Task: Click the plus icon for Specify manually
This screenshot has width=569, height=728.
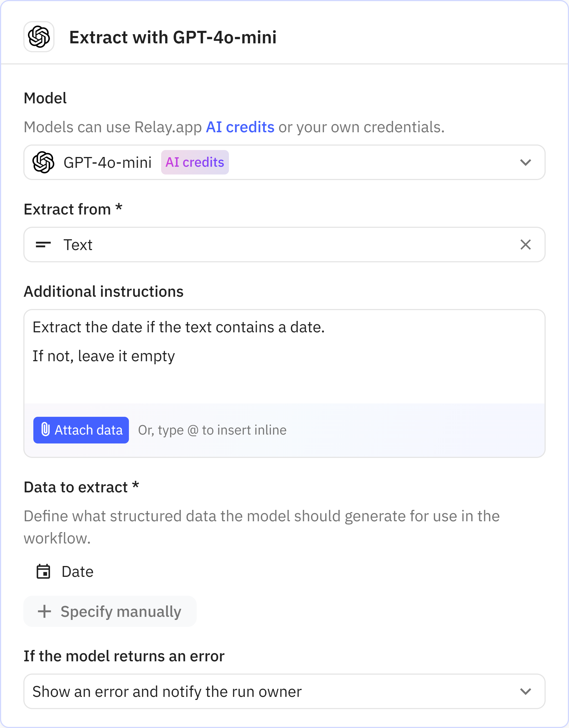Action: point(44,611)
